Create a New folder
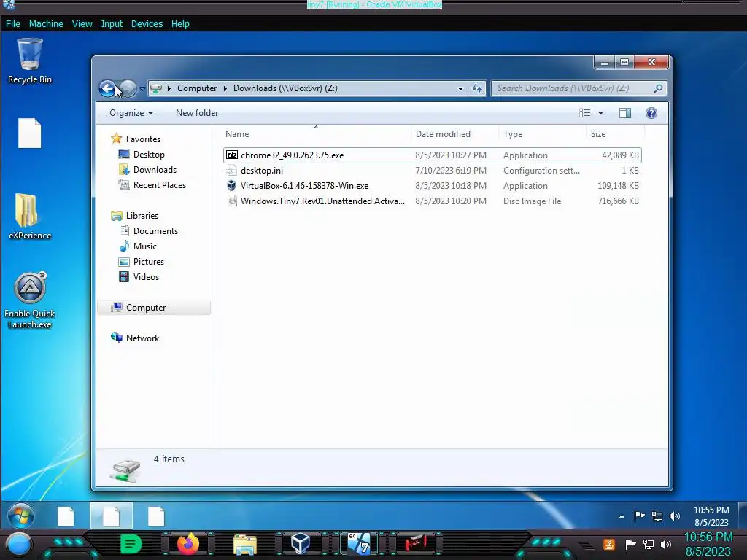747x560 pixels. click(197, 113)
